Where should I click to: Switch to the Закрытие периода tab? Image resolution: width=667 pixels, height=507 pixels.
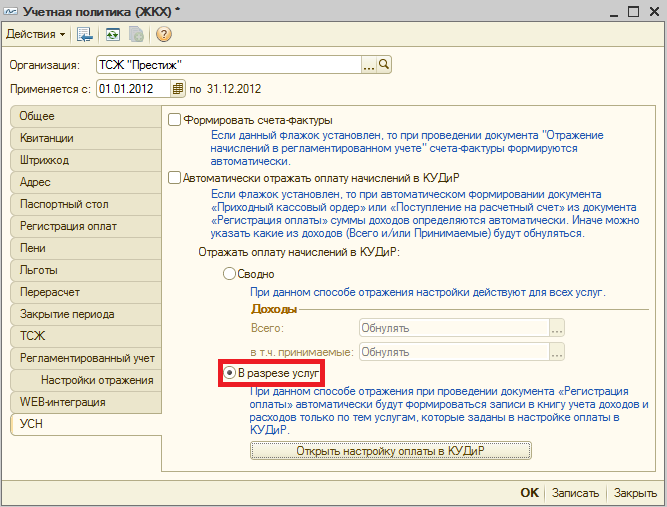(x=86, y=314)
